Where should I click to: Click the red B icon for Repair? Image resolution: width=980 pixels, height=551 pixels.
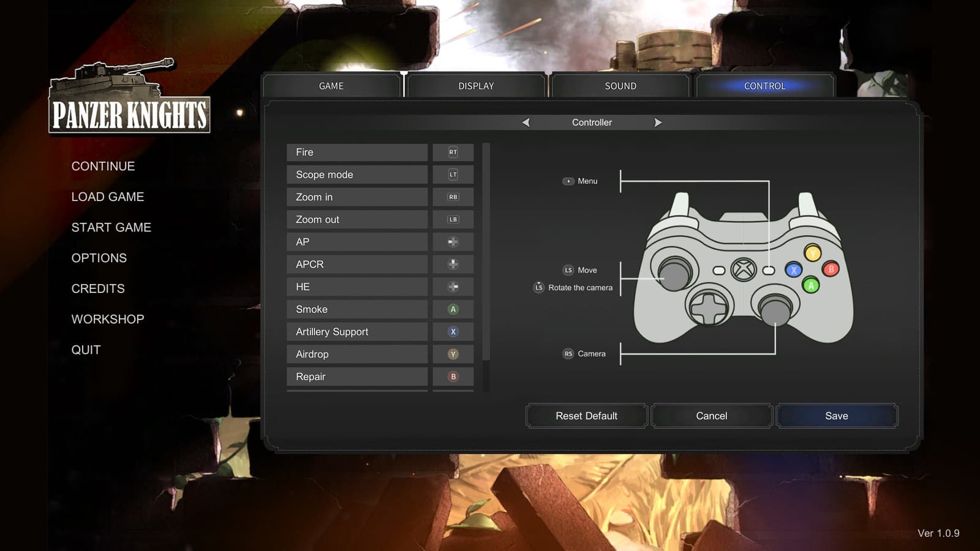[453, 377]
